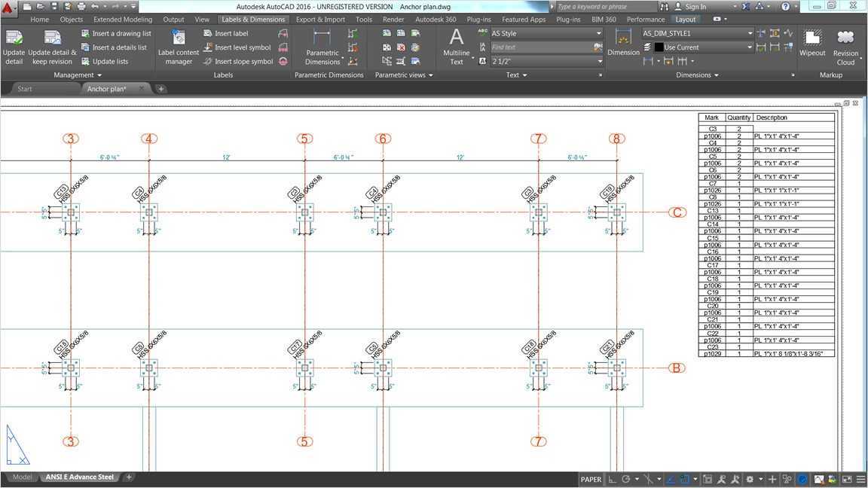Undo the last action
868x488 pixels.
point(95,7)
